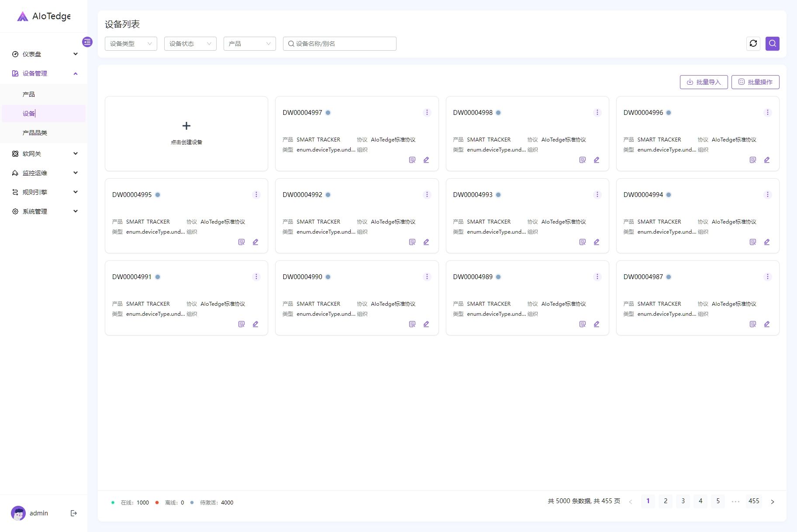Screen dimensions: 797x532
Task: Click edit pencil icon on DW00004989
Action: (597, 324)
